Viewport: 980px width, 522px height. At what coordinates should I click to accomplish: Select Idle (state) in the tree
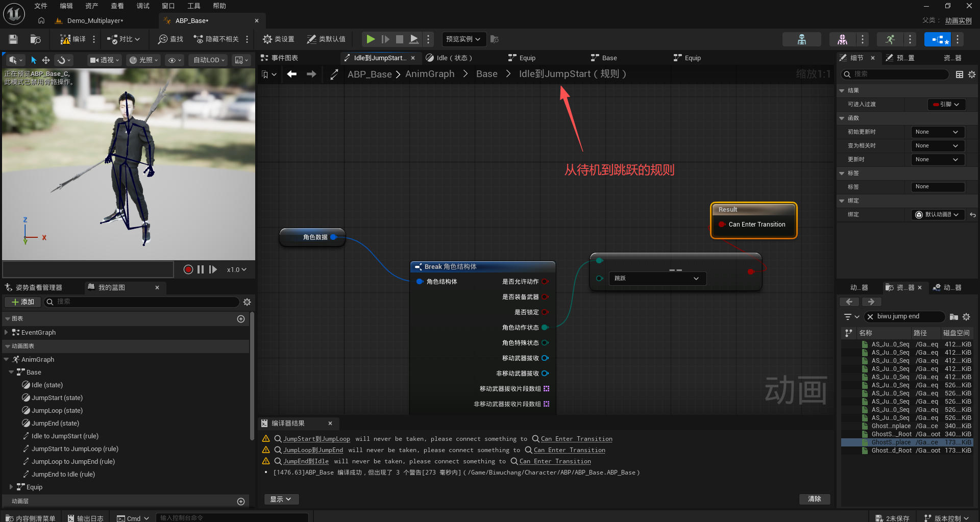coord(47,385)
